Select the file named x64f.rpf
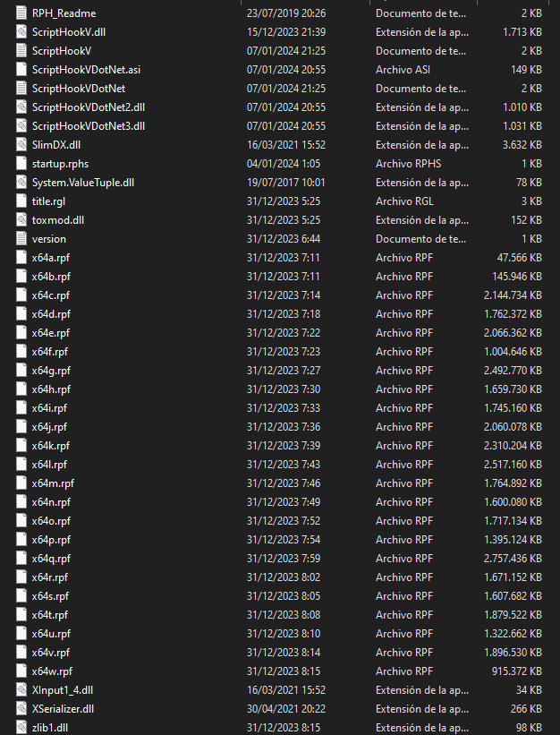560x735 pixels. click(x=49, y=352)
